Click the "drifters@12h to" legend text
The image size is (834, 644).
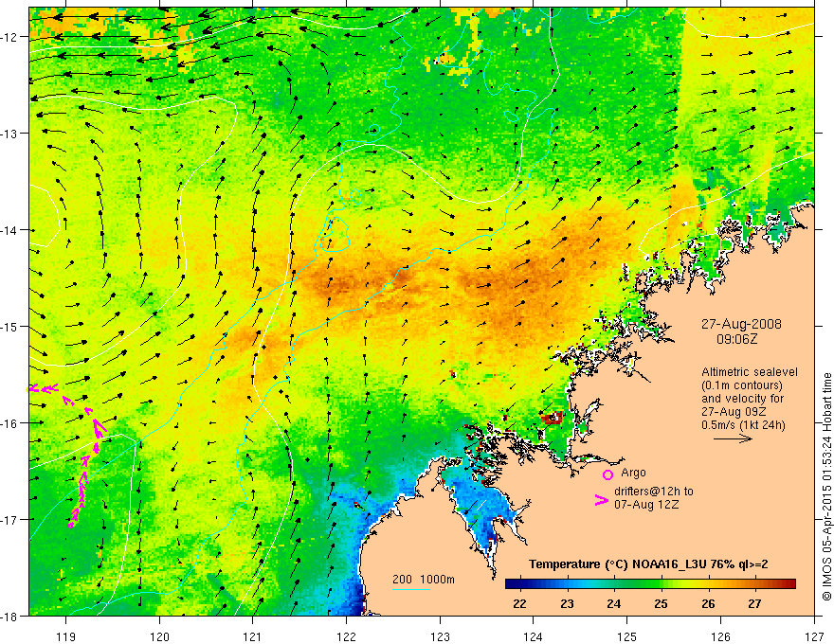(654, 492)
